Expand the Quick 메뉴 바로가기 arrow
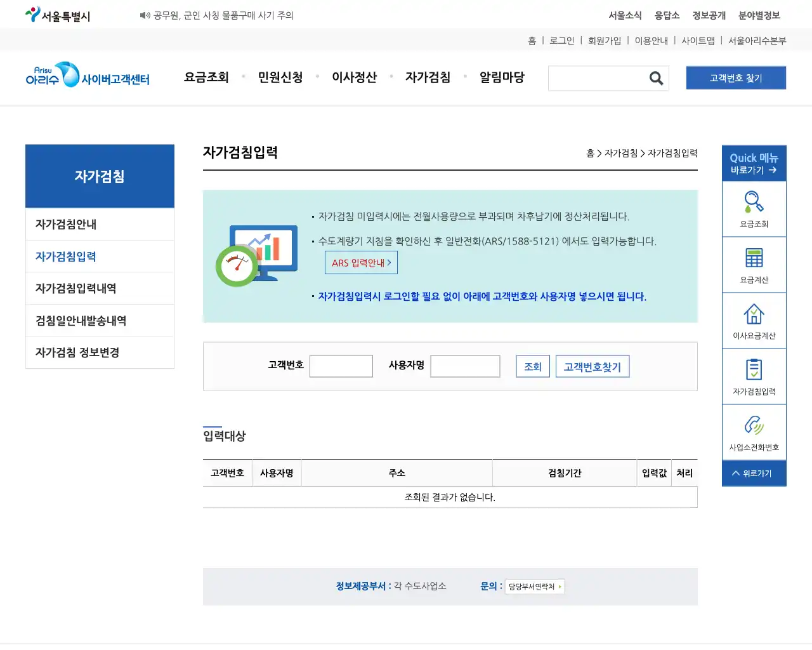The image size is (812, 650). (754, 164)
